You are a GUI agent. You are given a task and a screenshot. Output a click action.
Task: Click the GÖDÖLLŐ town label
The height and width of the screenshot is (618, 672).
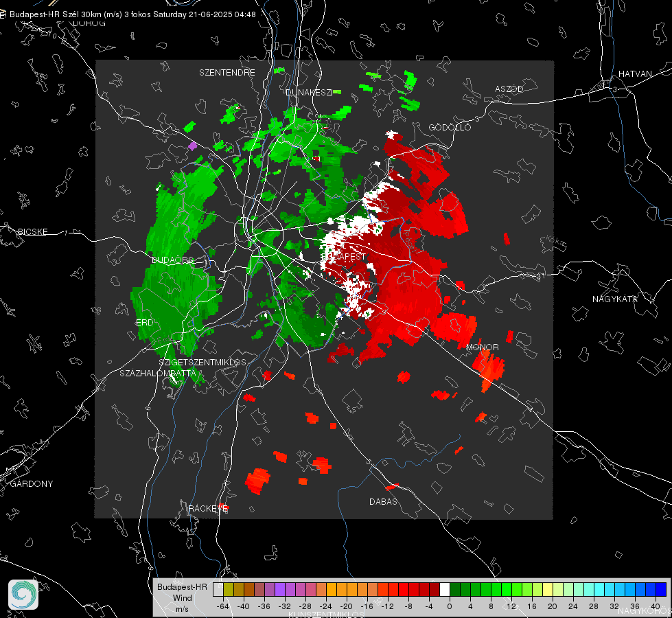[450, 127]
